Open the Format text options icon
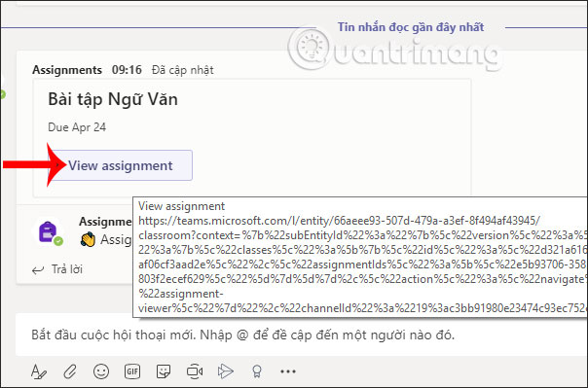 pos(39,371)
